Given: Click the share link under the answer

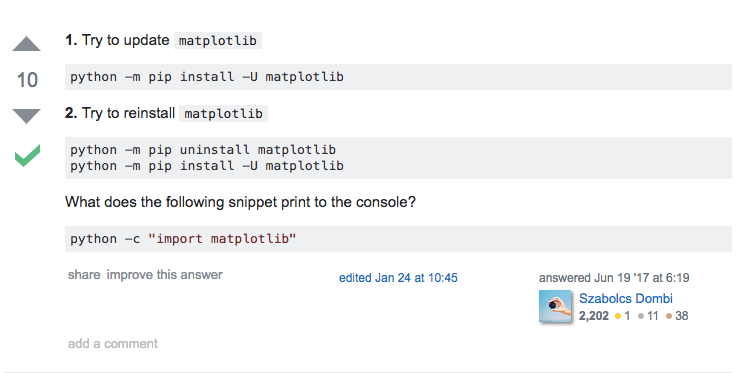Looking at the screenshot, I should pos(84,275).
